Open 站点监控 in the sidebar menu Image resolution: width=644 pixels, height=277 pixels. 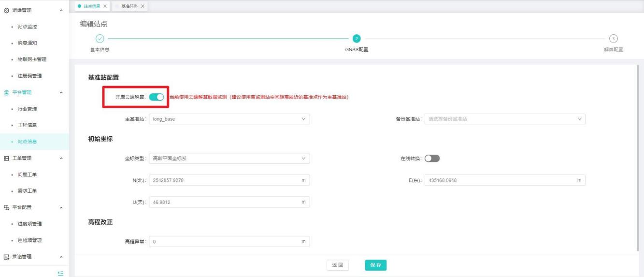coord(28,27)
